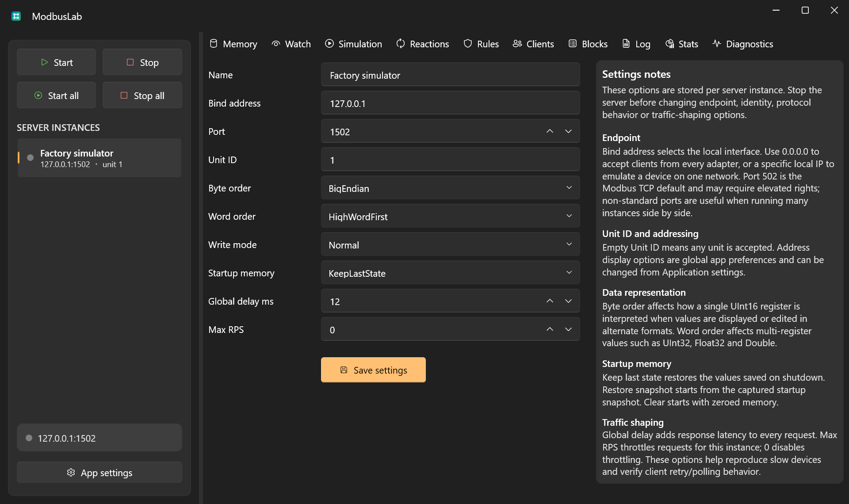Click the ModbusLab app logo icon
Viewport: 849px width, 504px height.
(16, 16)
